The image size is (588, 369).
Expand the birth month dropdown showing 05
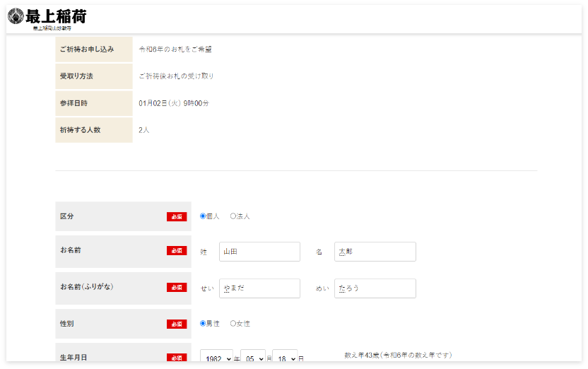[x=252, y=358]
